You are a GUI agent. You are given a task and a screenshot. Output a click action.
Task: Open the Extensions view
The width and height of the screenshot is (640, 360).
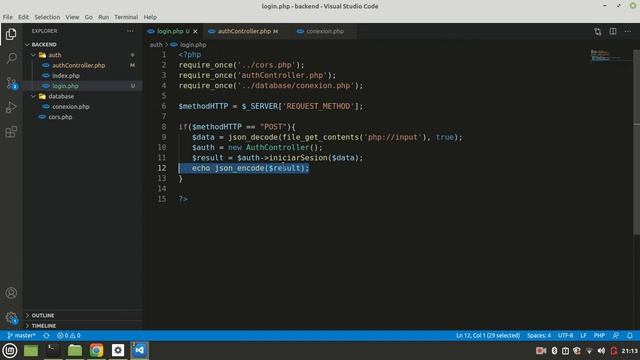pos(11,132)
